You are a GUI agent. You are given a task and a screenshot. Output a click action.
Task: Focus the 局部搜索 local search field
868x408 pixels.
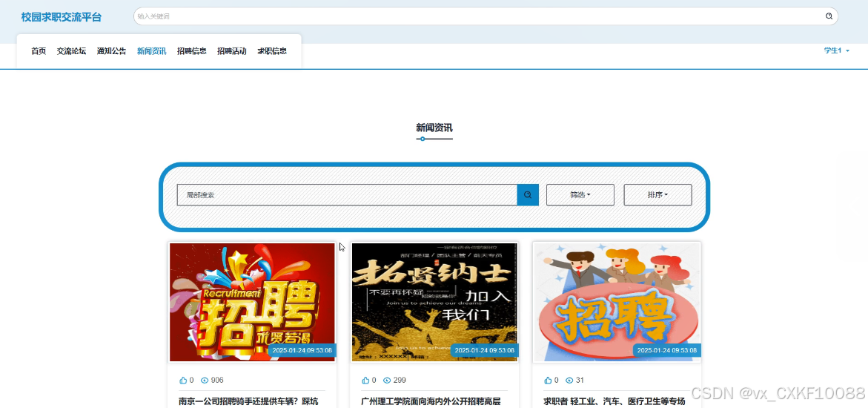click(347, 194)
